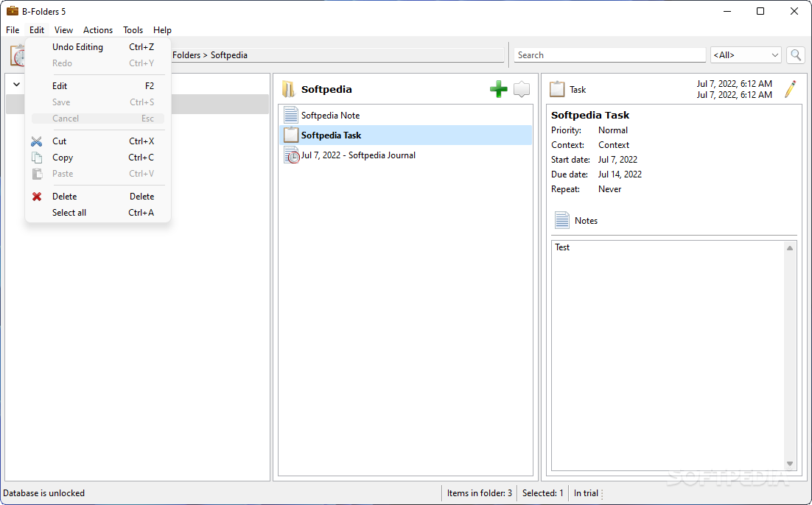Click the journal clock icon in item list
Viewport: 812px width, 505px height.
(292, 155)
